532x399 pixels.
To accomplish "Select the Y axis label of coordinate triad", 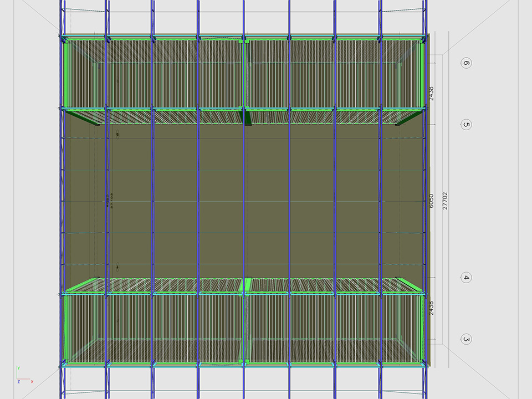I will 18,368.
